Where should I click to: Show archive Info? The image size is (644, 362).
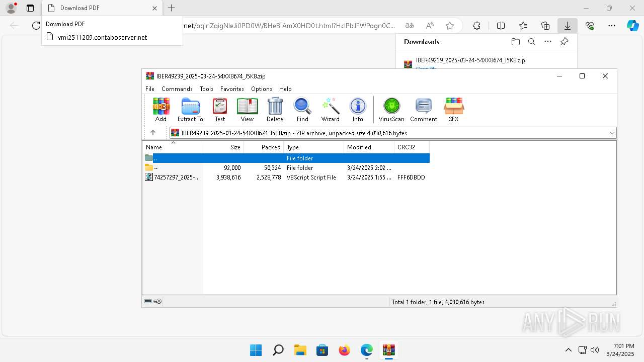point(358,110)
